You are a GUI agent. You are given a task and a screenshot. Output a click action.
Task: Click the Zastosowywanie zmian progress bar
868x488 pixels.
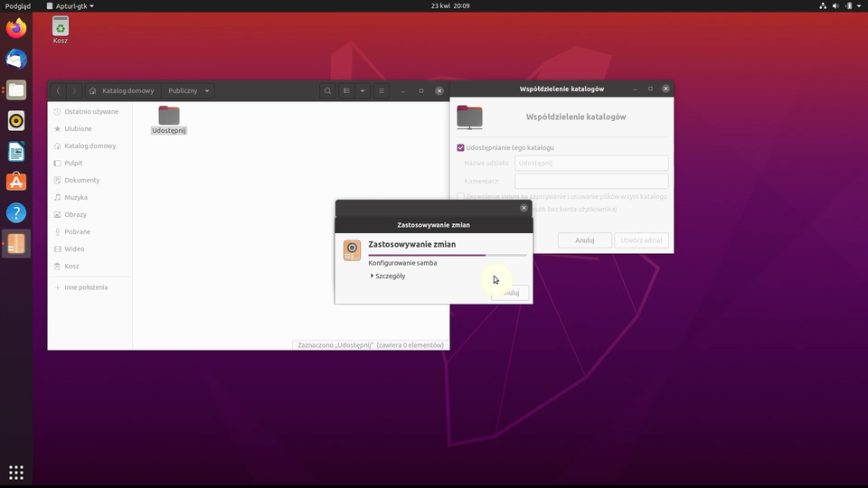(447, 256)
